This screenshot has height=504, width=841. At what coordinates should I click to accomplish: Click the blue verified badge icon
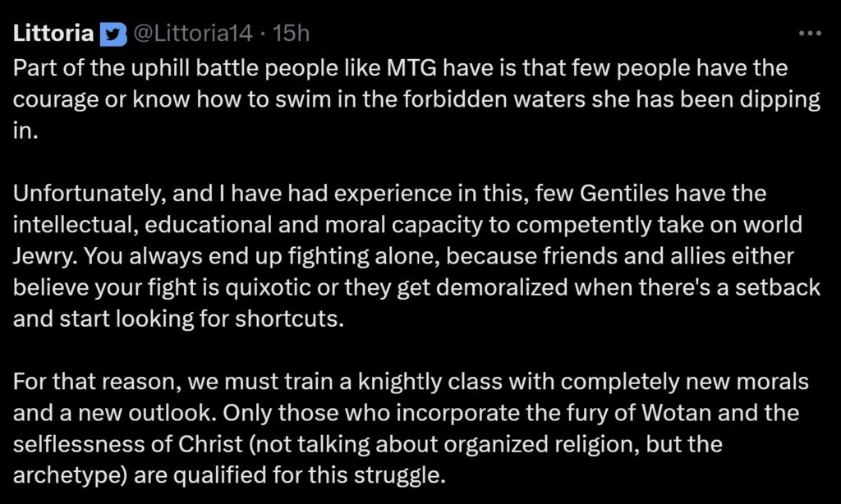(110, 34)
